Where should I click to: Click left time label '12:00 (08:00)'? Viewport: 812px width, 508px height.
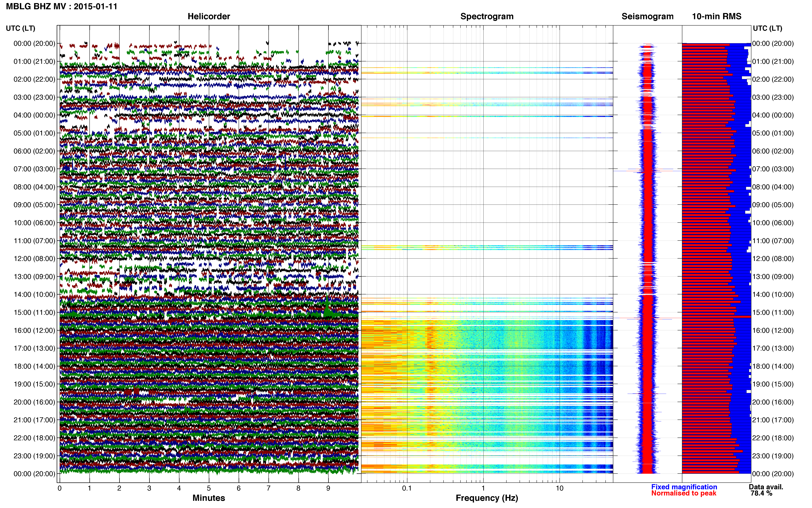coord(34,259)
